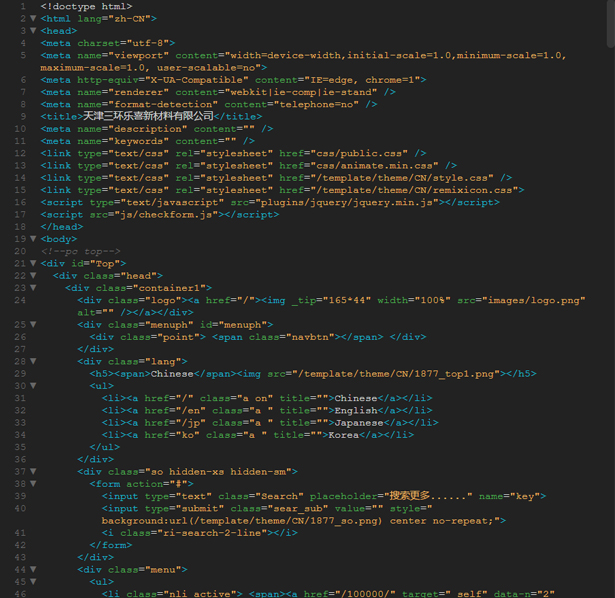This screenshot has height=598, width=615.
Task: Click the closing "</ul>" tag on line 35
Action: coord(105,447)
